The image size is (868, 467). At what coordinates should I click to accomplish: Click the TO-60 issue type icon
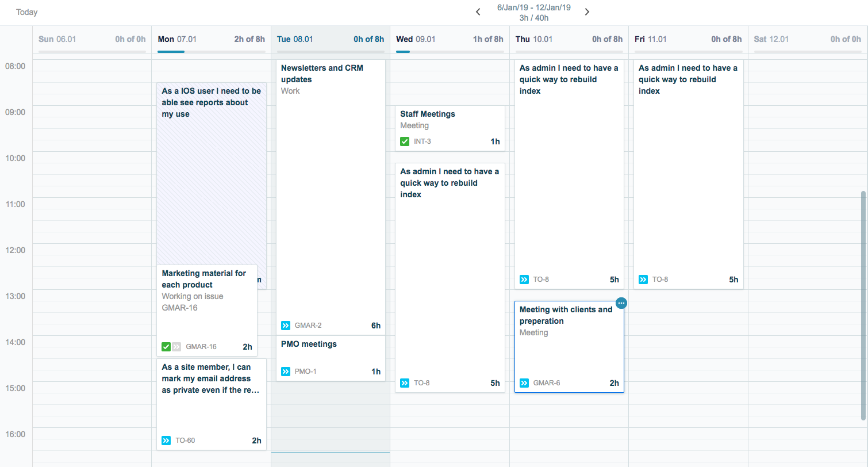coord(166,441)
